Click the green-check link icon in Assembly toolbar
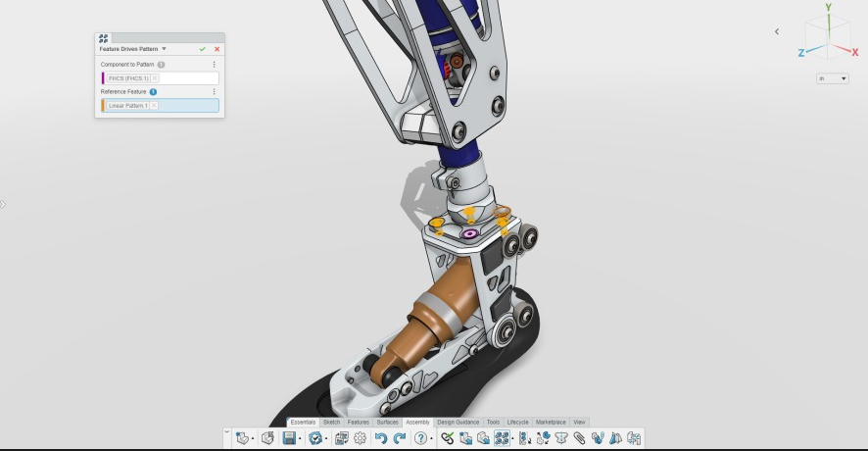This screenshot has width=868, height=451. pos(448,438)
